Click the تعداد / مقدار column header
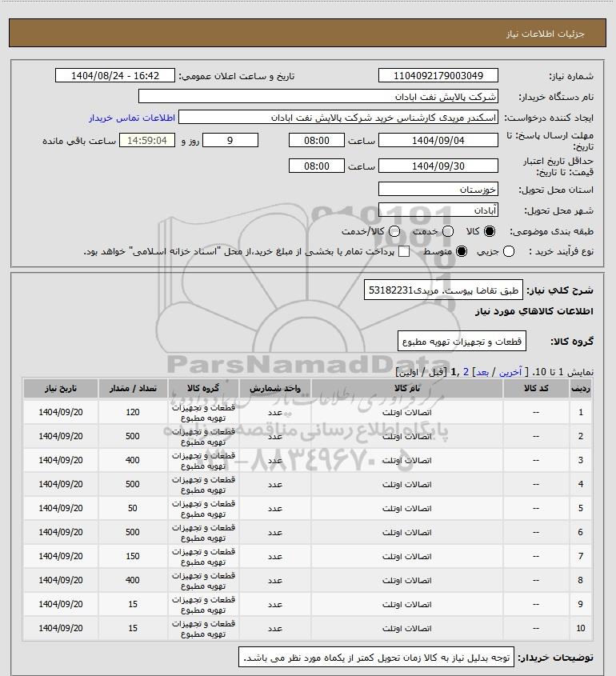 (133, 389)
